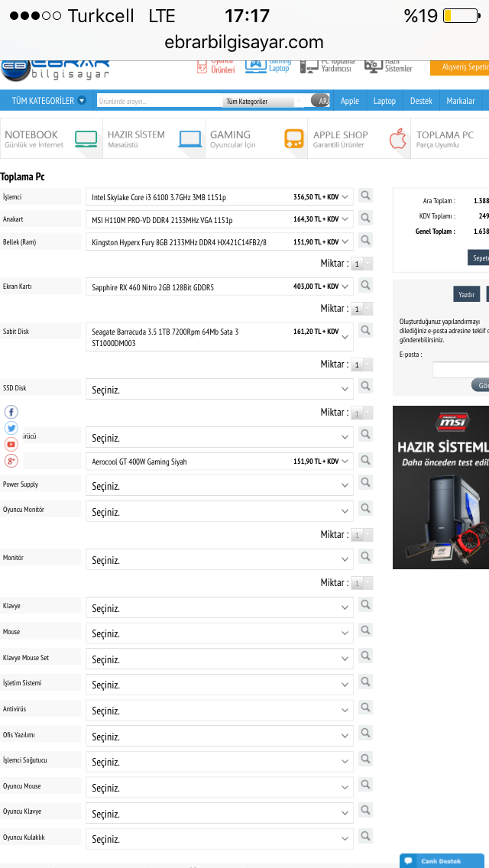Click magnifier icon next to Anakart row
This screenshot has width=489, height=868.
coord(365,218)
